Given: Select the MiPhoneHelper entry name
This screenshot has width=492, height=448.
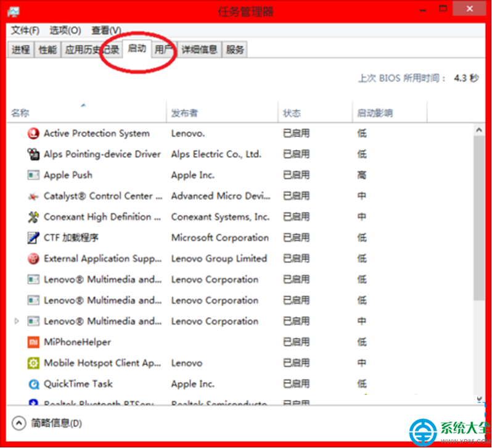Looking at the screenshot, I should [77, 342].
